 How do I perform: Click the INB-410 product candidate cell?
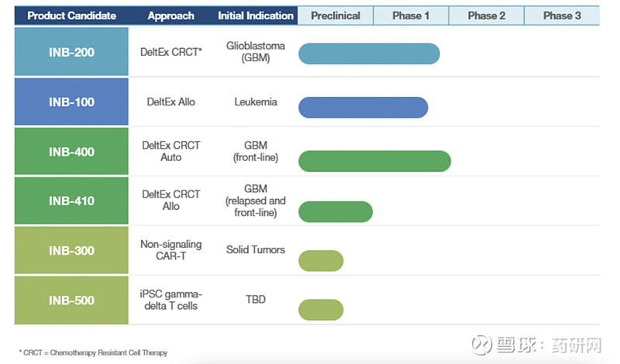coord(71,201)
